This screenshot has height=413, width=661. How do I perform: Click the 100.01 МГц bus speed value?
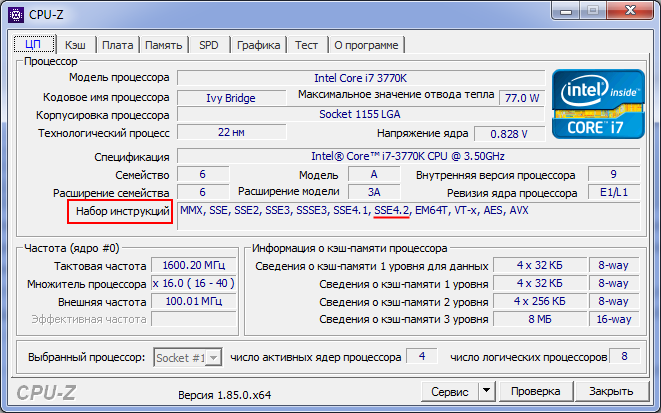(194, 301)
